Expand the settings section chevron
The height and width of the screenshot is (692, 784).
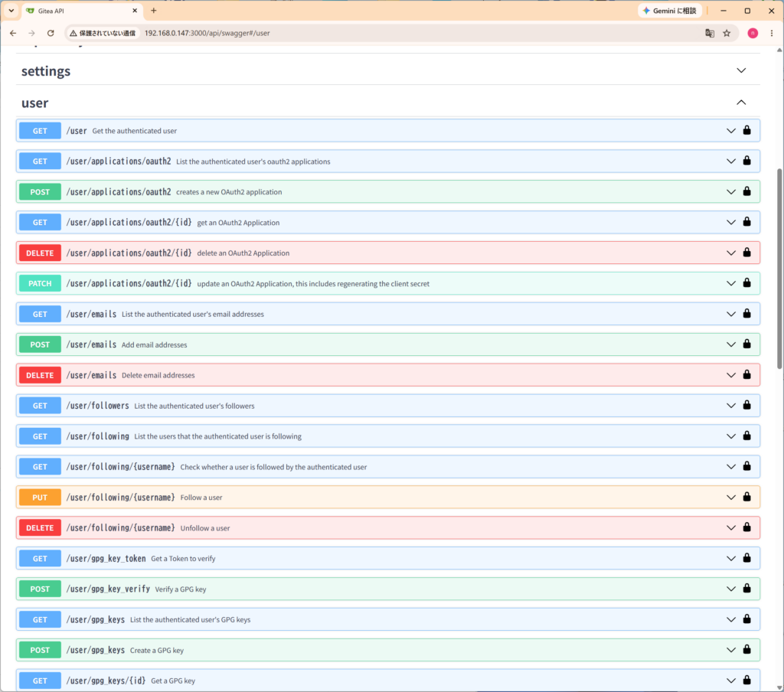click(x=741, y=70)
